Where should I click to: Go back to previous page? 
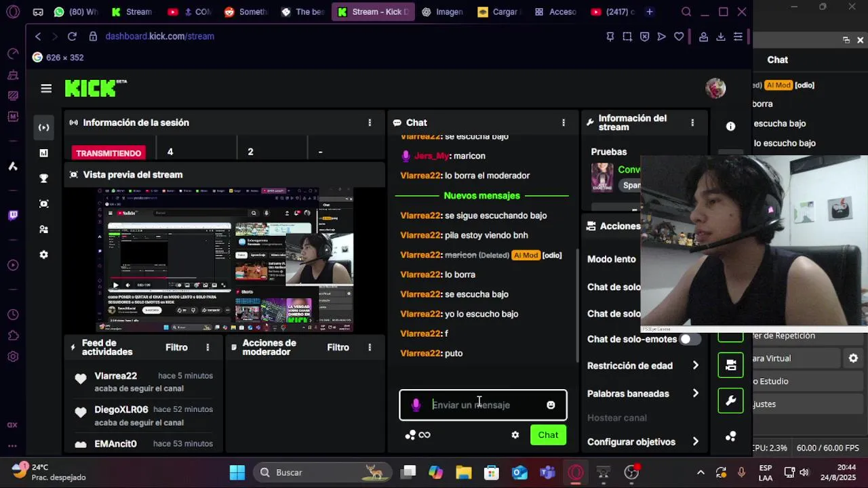[38, 37]
